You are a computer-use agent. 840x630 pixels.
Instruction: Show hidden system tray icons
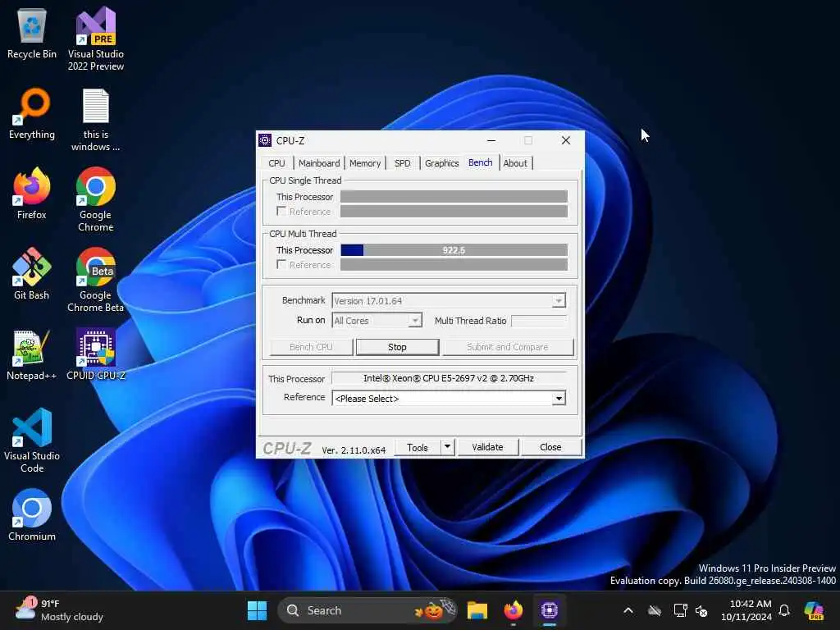628,610
